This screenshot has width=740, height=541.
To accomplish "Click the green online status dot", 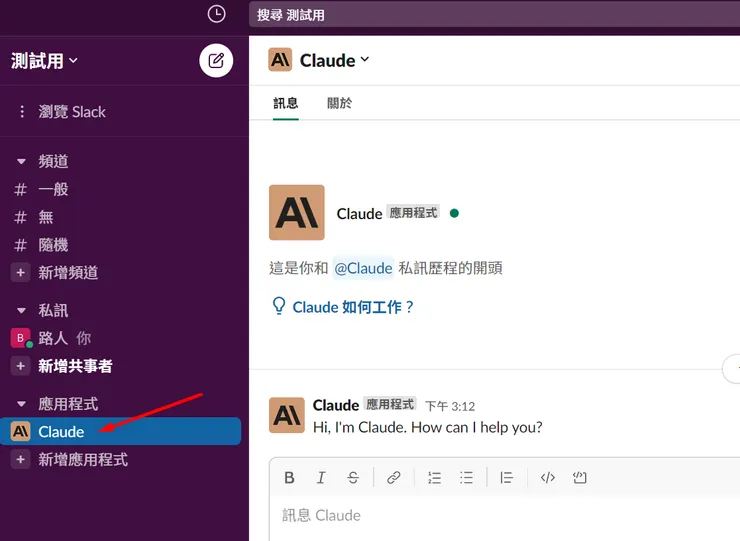I will (x=454, y=213).
